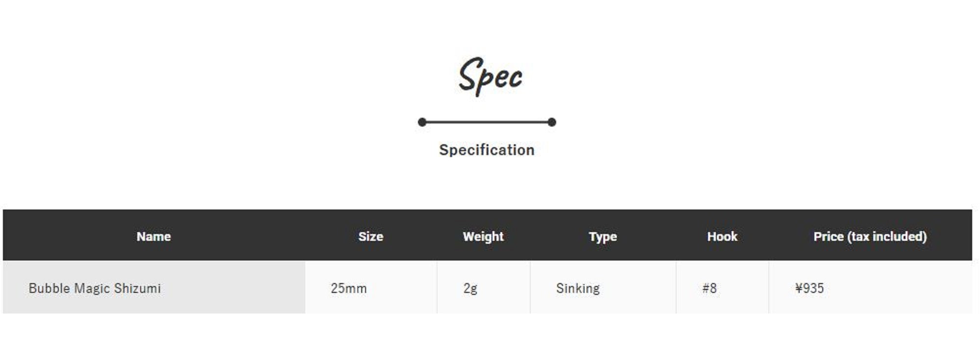Click the right dot of the divider

pos(552,122)
